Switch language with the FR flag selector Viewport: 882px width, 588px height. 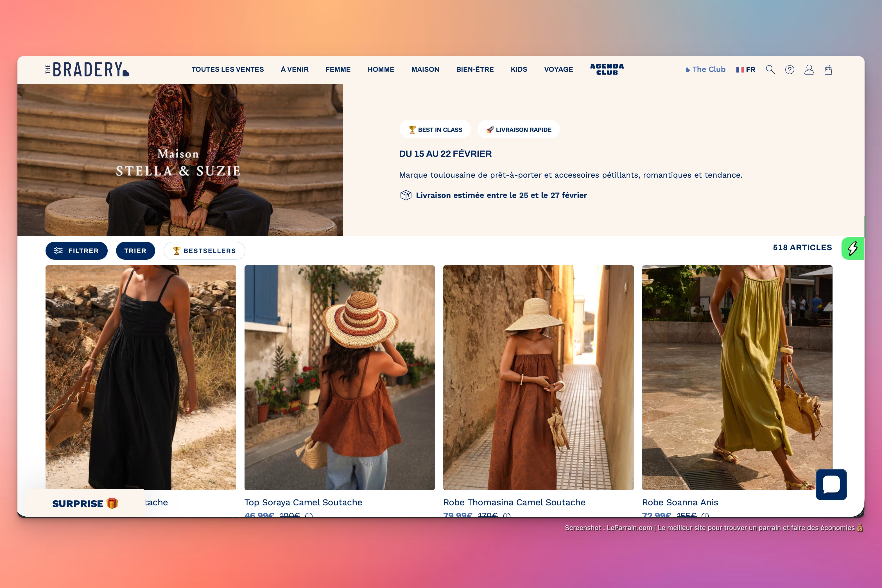[x=745, y=70]
